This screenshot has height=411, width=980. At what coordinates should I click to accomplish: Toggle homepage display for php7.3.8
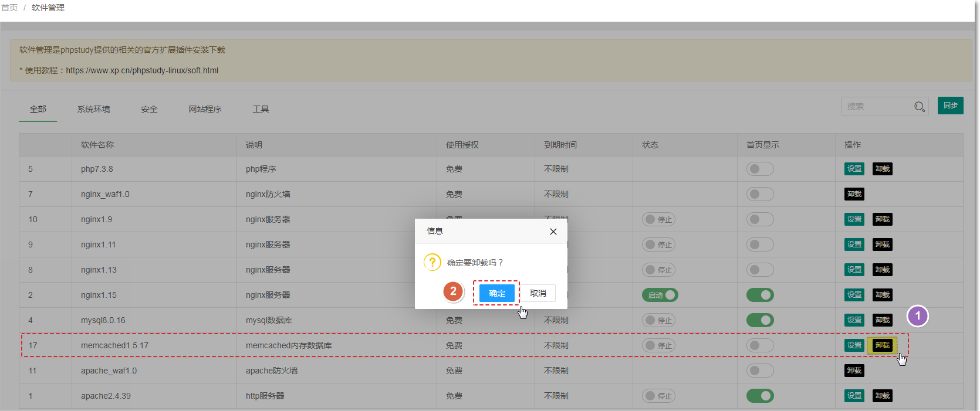click(x=760, y=169)
